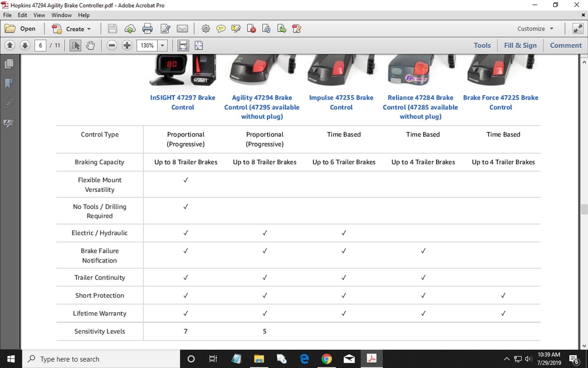Click the fit one full page icon
Image resolution: width=588 pixels, height=368 pixels.
click(199, 45)
